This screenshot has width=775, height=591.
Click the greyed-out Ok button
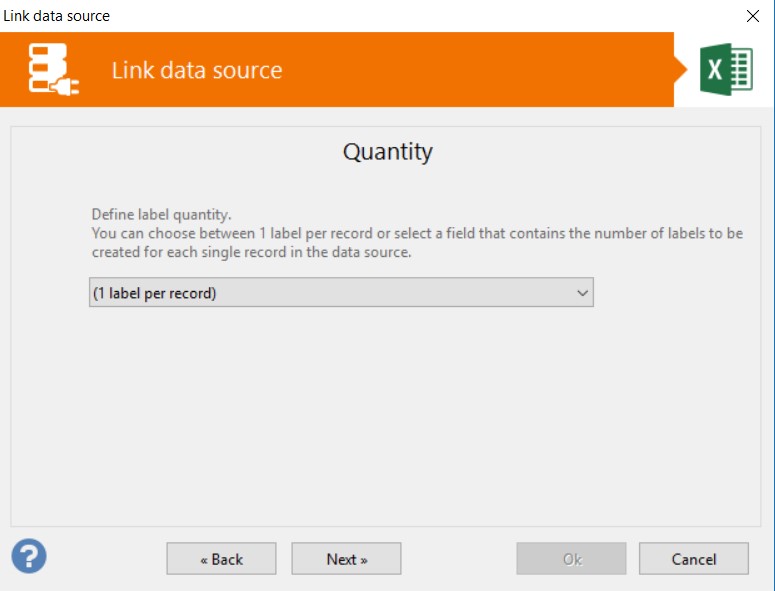coord(571,559)
